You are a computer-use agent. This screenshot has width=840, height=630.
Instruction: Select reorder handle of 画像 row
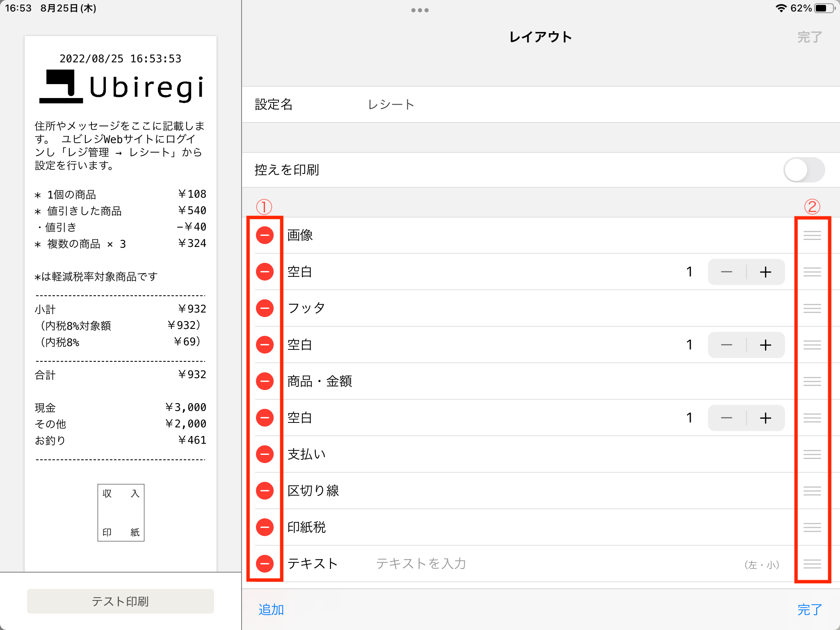812,235
